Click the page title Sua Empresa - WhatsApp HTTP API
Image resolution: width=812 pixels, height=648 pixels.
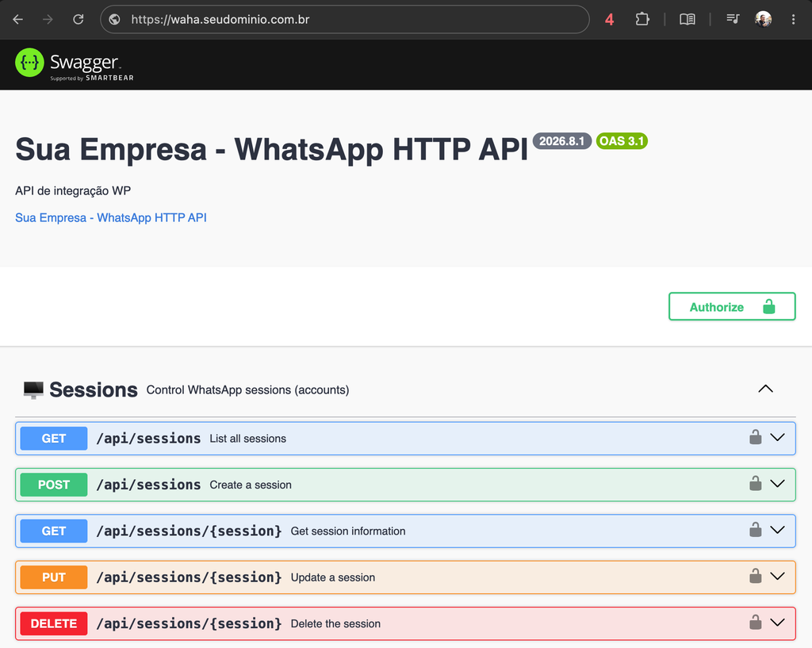271,150
